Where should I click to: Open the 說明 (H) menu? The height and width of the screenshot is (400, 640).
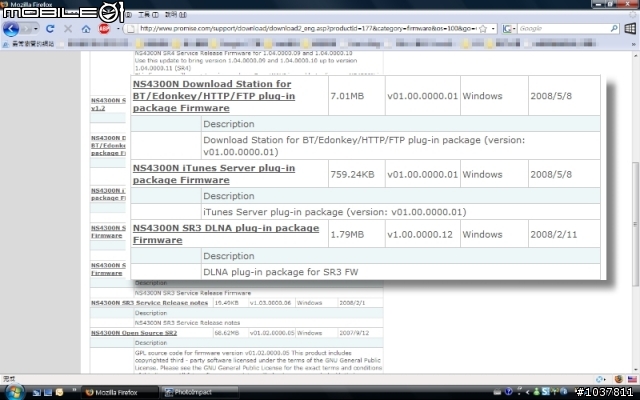click(176, 15)
